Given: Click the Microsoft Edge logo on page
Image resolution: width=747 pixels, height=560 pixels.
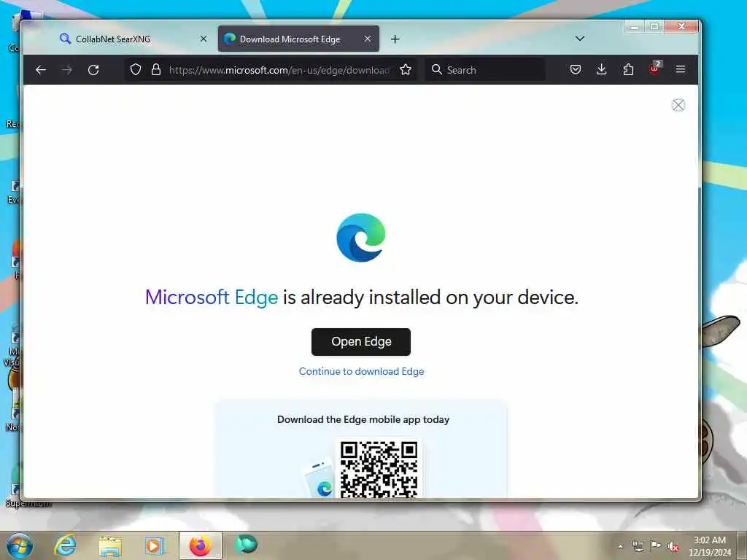Looking at the screenshot, I should pyautogui.click(x=361, y=238).
